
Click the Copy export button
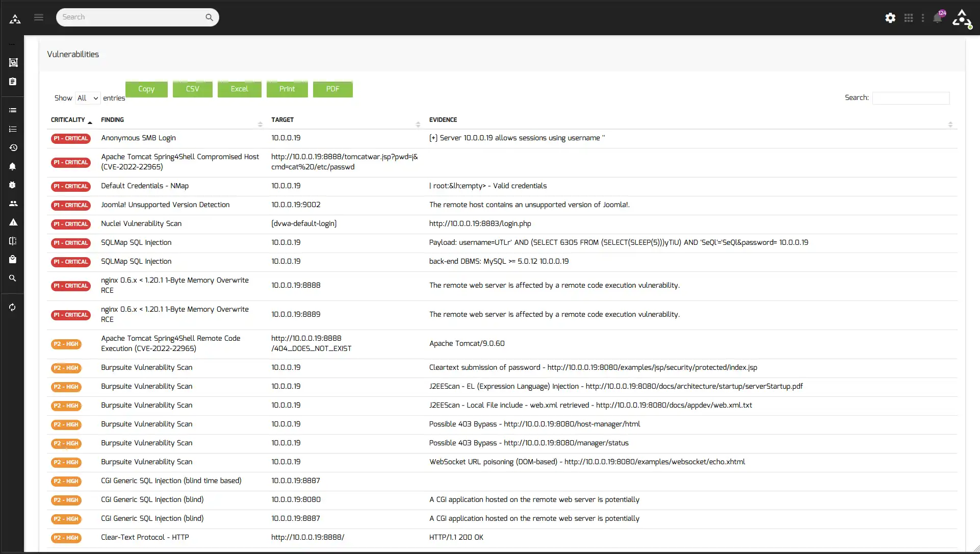click(x=146, y=89)
